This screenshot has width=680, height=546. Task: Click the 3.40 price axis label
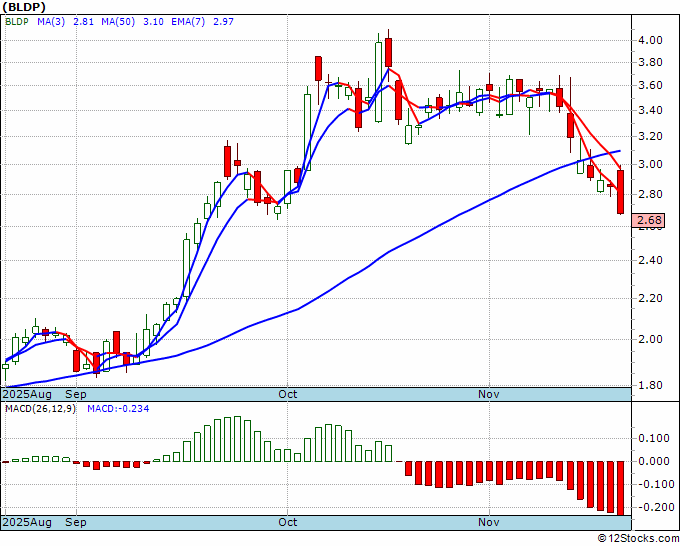click(650, 110)
